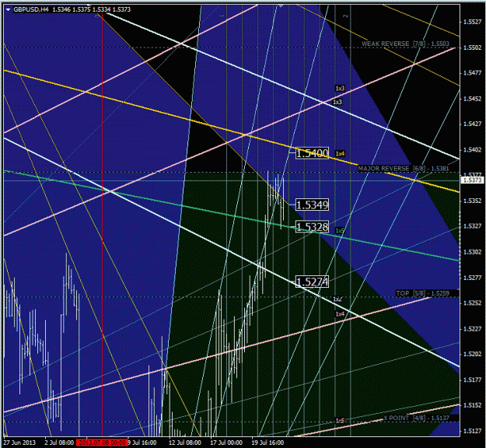
Task: Click 1.5152 on the price axis
Action: pos(472,405)
